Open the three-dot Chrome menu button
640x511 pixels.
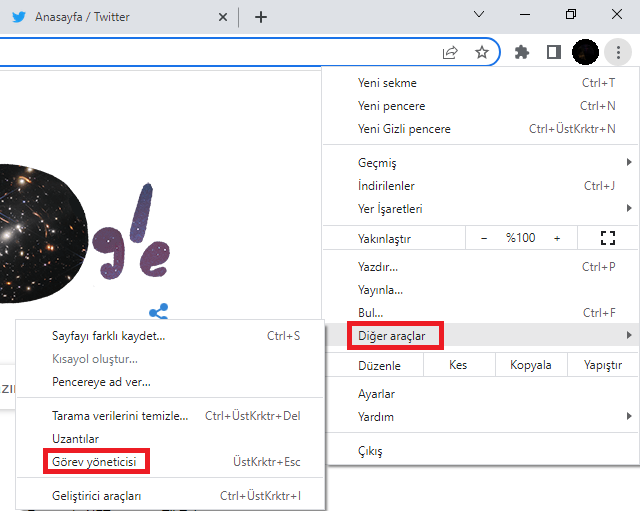tap(618, 52)
